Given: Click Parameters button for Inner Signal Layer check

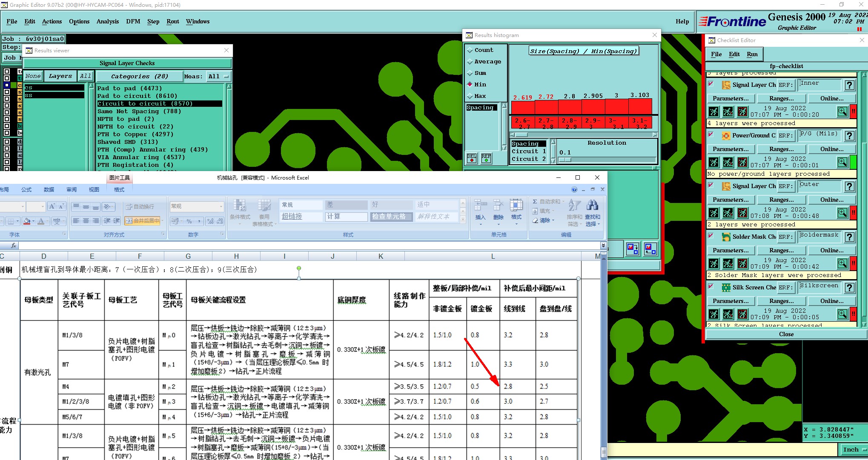Looking at the screenshot, I should point(730,99).
